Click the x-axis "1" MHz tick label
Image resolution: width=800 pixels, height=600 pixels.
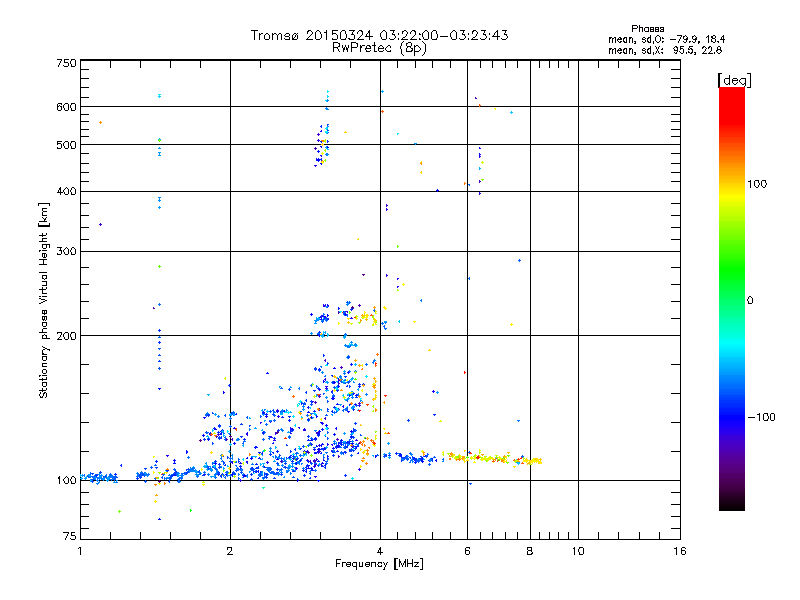(80, 551)
